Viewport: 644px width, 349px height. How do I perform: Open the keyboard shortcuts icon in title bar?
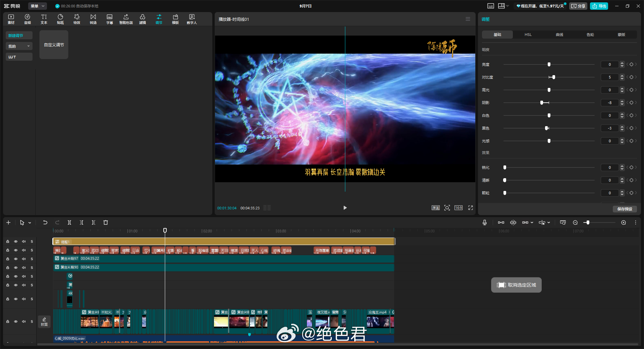tap(491, 6)
